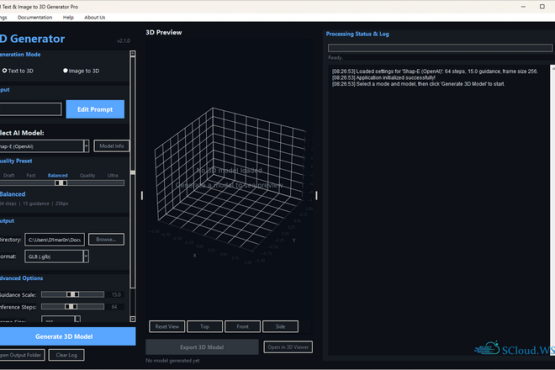Select the Ultra quality preset label
The width and height of the screenshot is (555, 370).
[113, 175]
